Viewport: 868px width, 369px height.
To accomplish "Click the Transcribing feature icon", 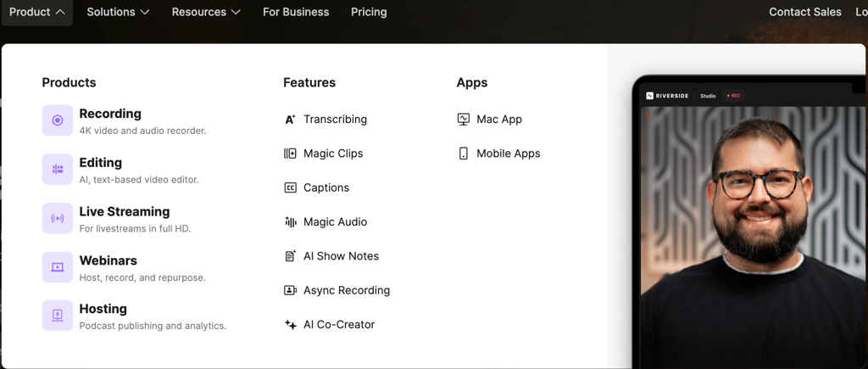I will [290, 120].
